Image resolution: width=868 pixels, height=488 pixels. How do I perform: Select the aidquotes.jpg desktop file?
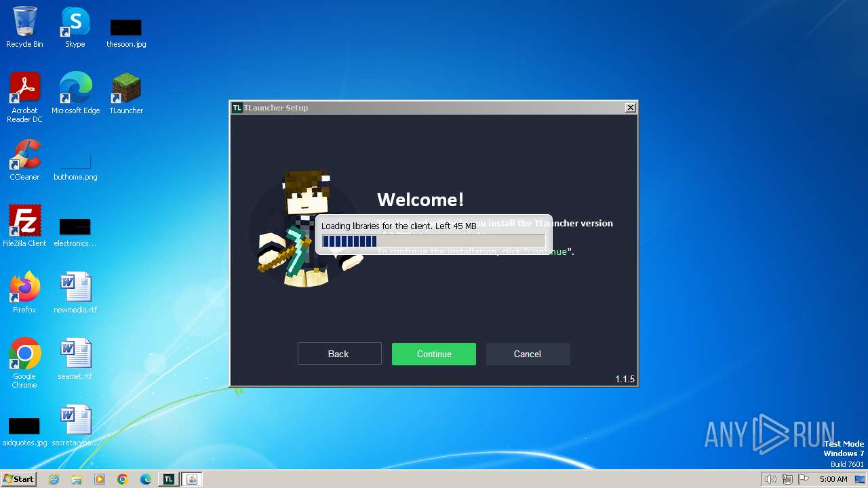click(24, 432)
